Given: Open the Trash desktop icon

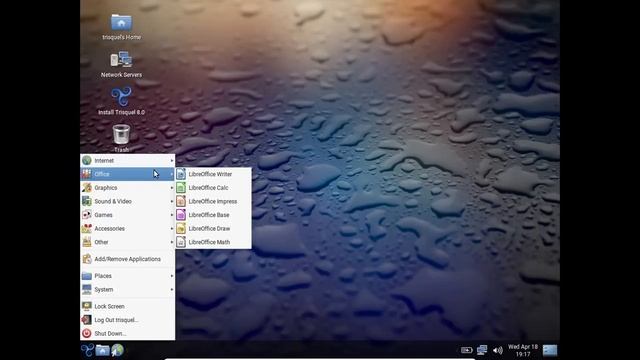Looking at the screenshot, I should pos(121,138).
